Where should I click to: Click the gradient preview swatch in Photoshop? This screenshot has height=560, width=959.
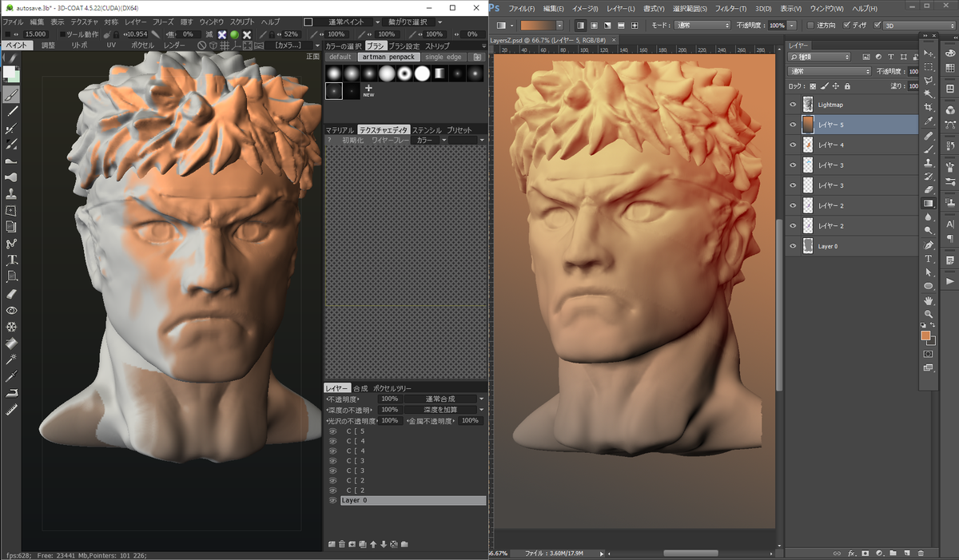(537, 26)
